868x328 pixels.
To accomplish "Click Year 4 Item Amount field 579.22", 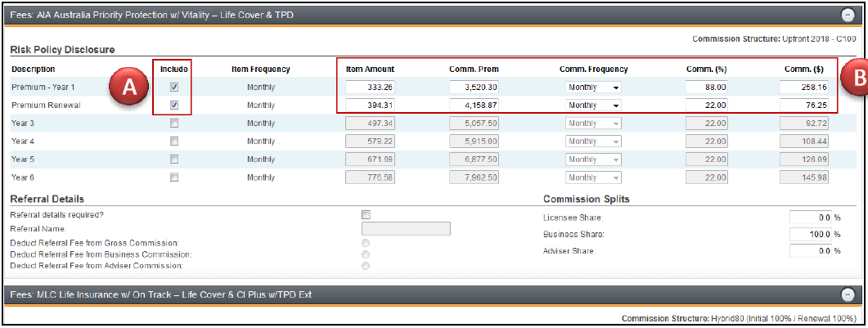I will 370,142.
